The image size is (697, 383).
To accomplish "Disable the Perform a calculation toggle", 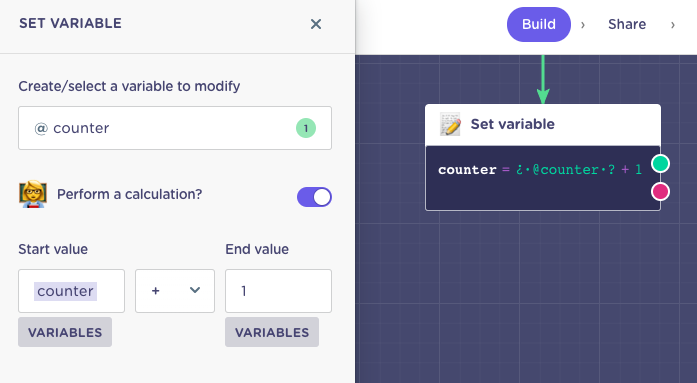I will (x=314, y=197).
